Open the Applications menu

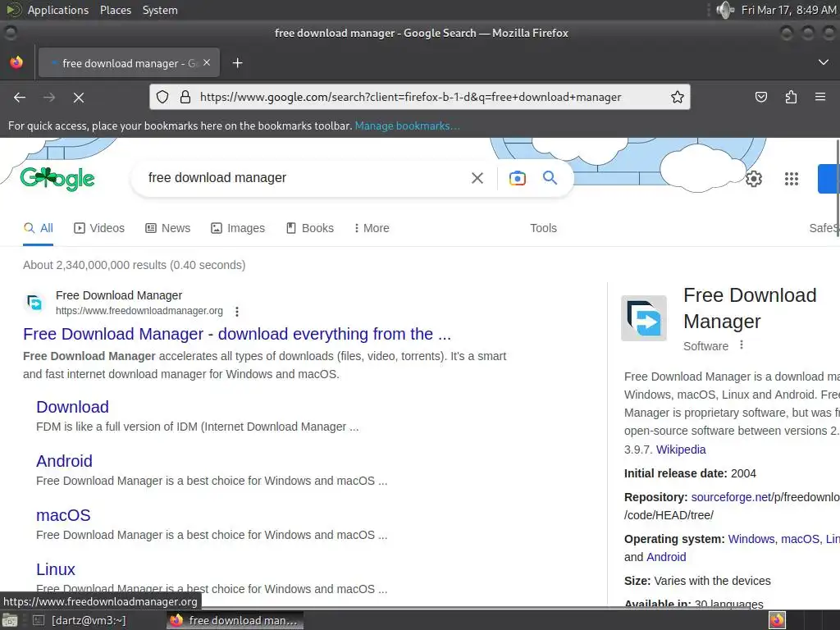pos(58,10)
